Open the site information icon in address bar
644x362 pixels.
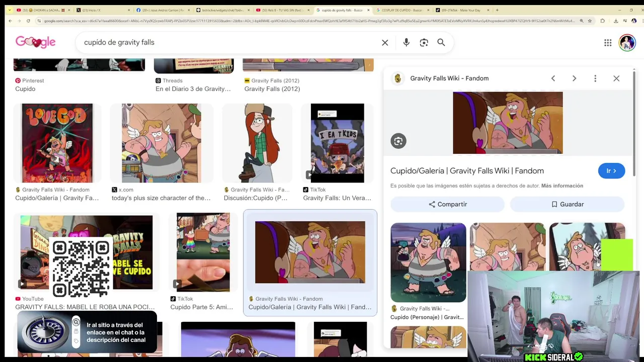[39, 21]
